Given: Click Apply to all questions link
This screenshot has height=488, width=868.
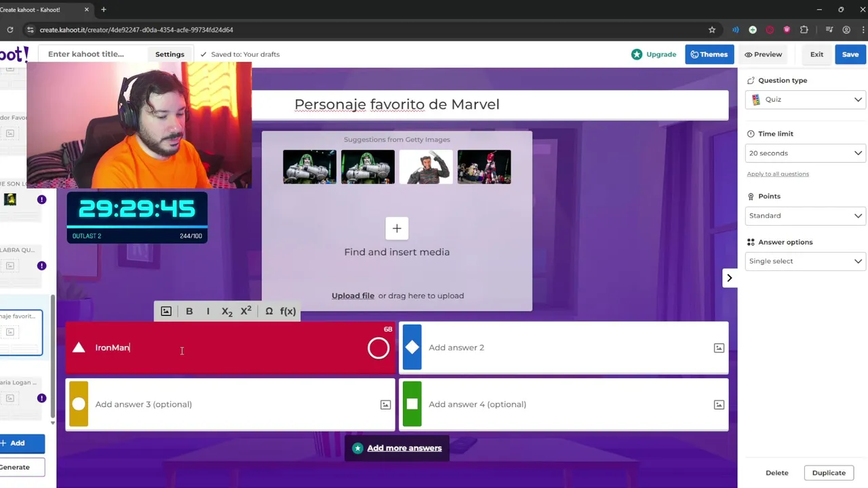Looking at the screenshot, I should click(778, 174).
